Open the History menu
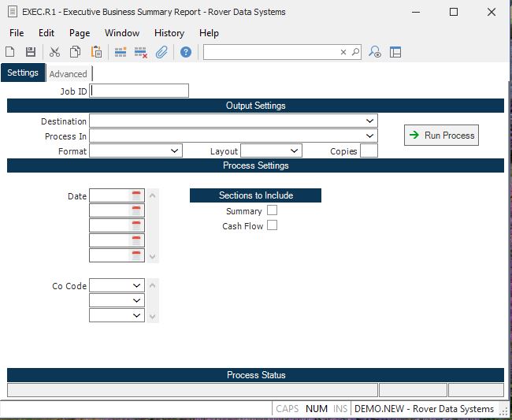The image size is (512, 420). click(169, 33)
